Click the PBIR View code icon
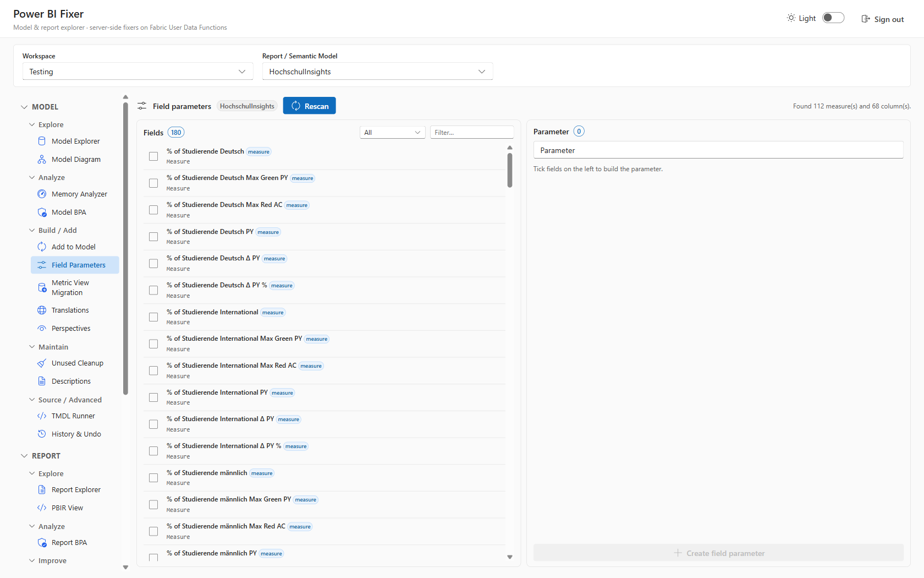The image size is (924, 578). [42, 508]
